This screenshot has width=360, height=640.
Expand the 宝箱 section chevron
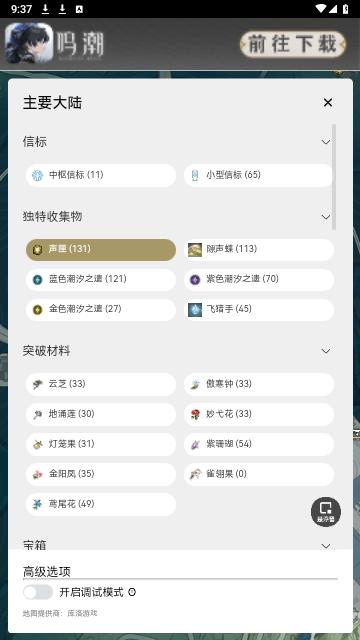click(326, 546)
